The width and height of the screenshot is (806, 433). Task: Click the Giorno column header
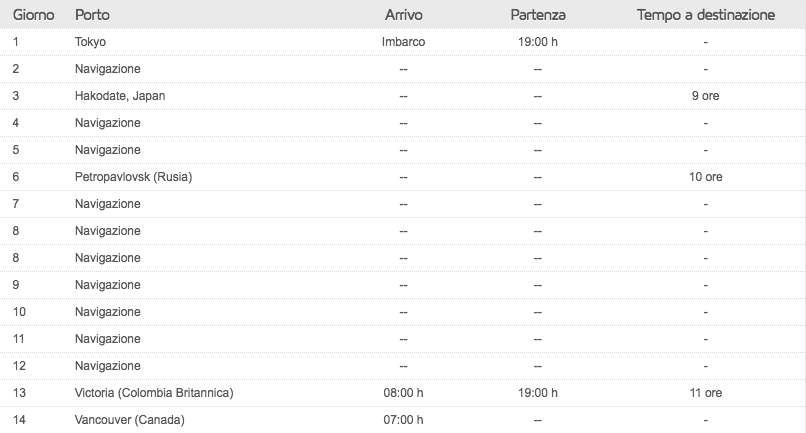(33, 15)
